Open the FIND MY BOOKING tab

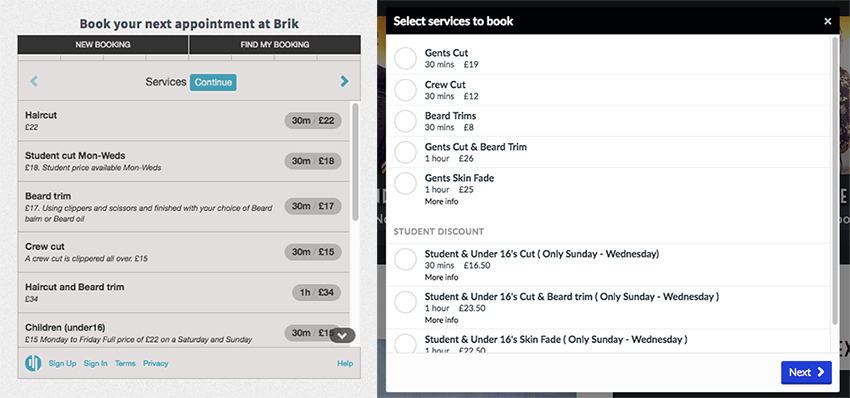click(275, 44)
